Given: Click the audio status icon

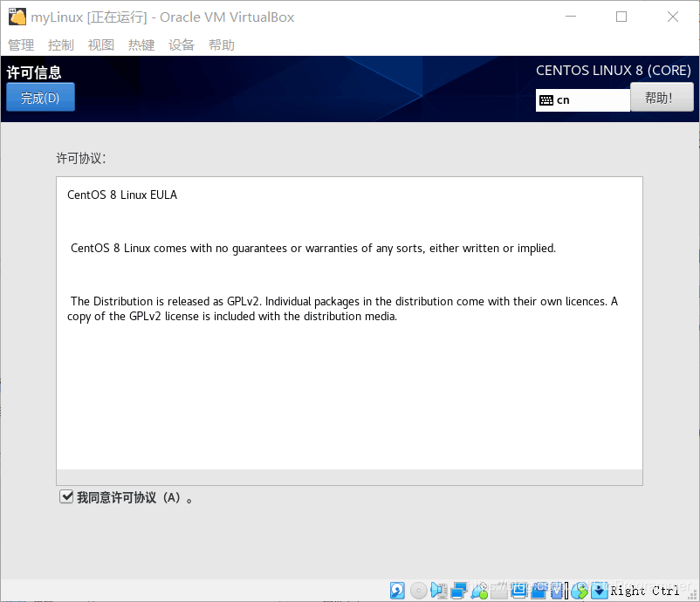Looking at the screenshot, I should (439, 591).
